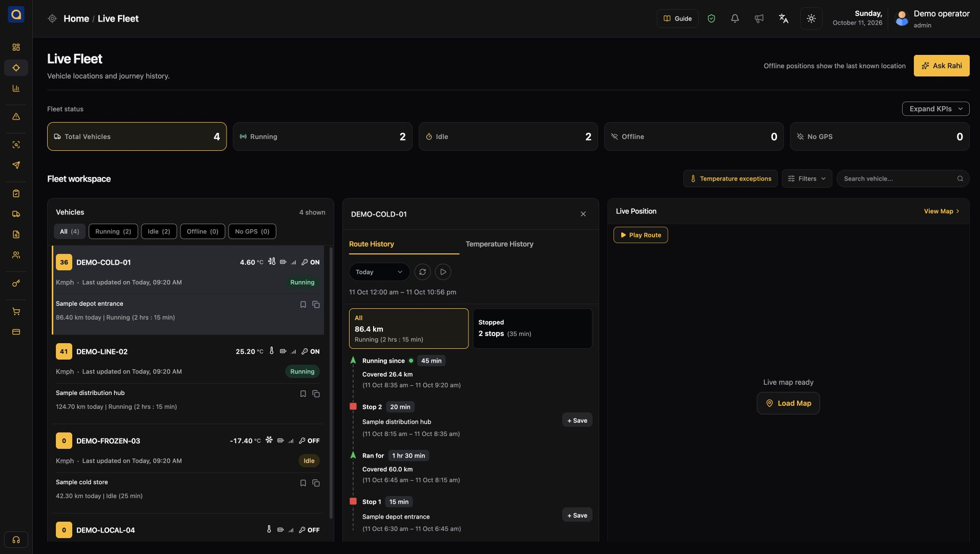This screenshot has height=554, width=980.
Task: Close the DEMO-COLD-01 detail panel
Action: (x=583, y=214)
